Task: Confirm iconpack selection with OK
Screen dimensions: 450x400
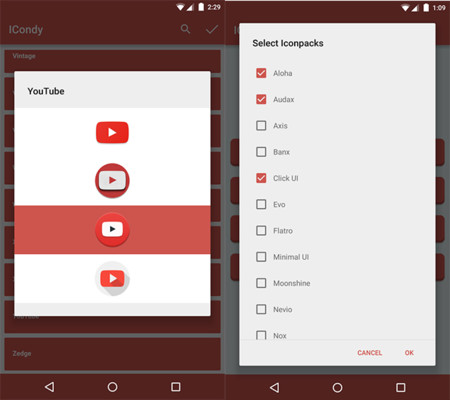Action: [409, 353]
